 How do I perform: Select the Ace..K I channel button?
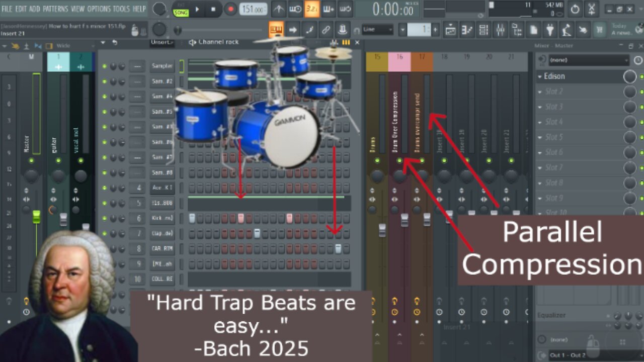[x=162, y=188]
